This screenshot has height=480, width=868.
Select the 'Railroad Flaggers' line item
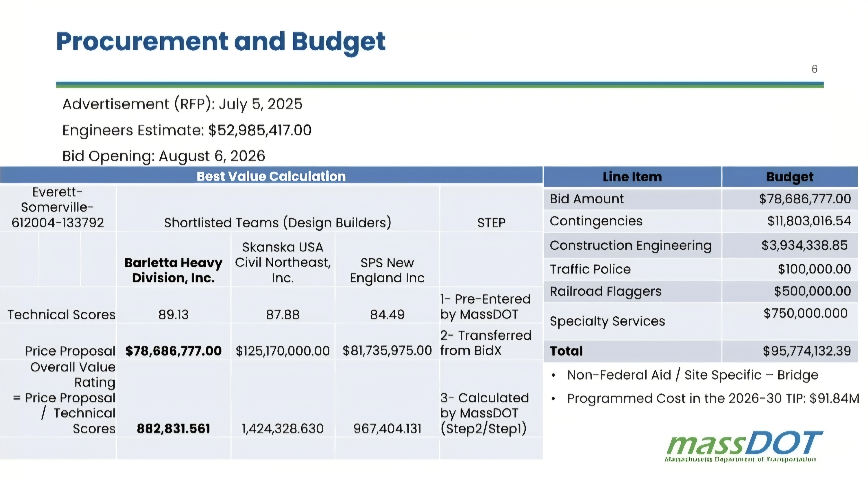coord(606,292)
